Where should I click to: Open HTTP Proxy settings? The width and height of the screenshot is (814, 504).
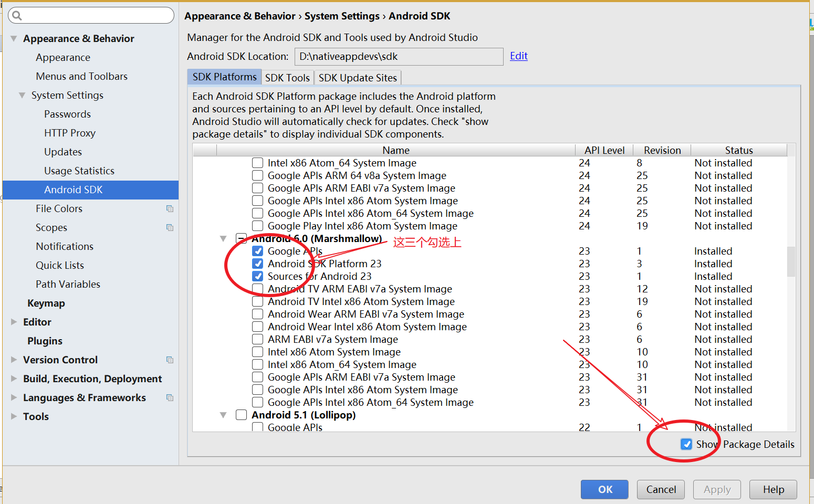click(70, 133)
